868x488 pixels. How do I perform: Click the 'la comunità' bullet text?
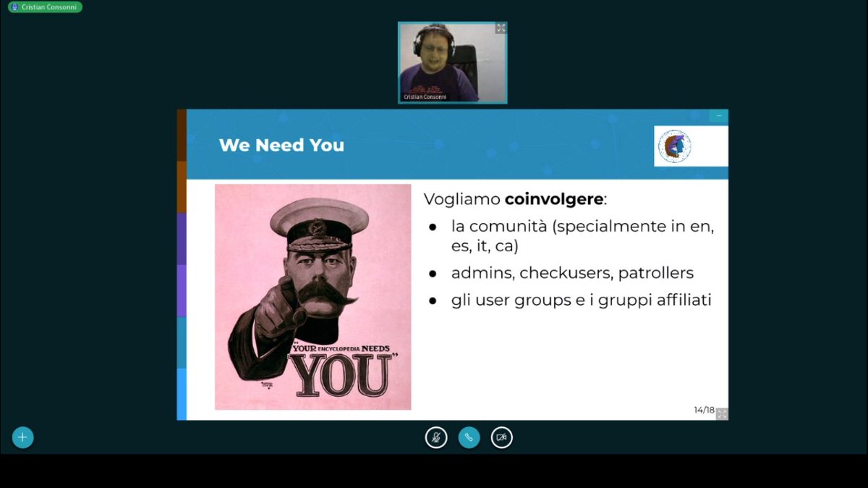(x=582, y=236)
